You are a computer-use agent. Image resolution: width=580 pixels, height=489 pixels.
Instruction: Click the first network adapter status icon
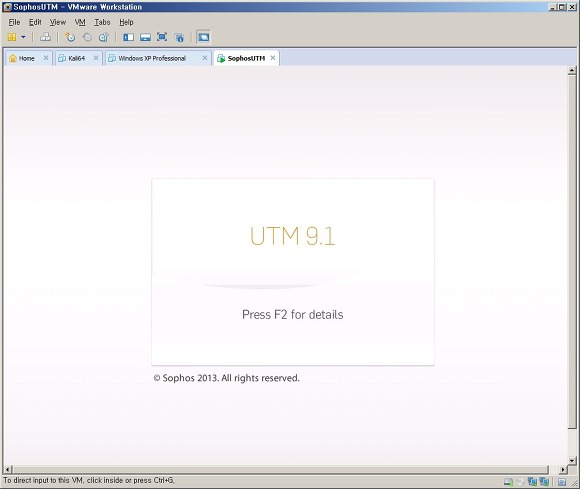pos(532,482)
